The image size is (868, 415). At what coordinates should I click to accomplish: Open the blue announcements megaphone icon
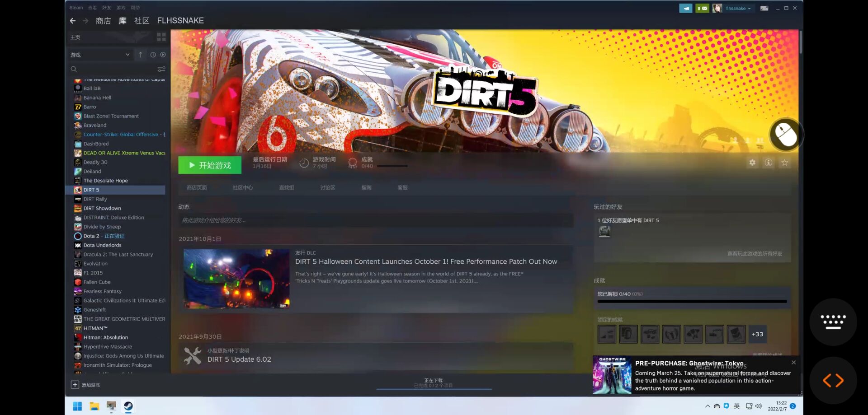[x=685, y=8]
